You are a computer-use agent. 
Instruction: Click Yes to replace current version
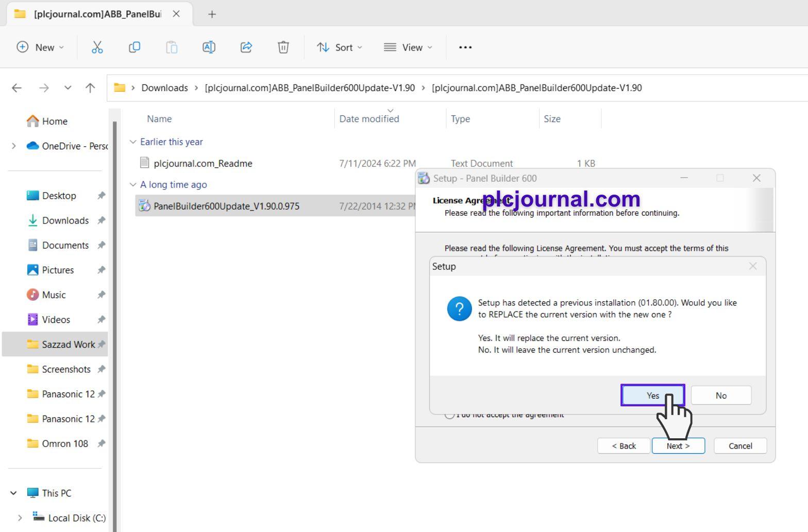[653, 396]
